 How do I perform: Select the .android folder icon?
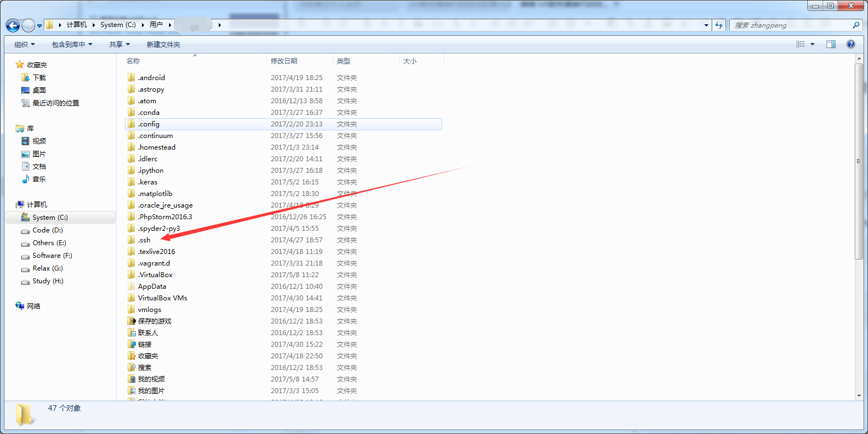(x=131, y=77)
